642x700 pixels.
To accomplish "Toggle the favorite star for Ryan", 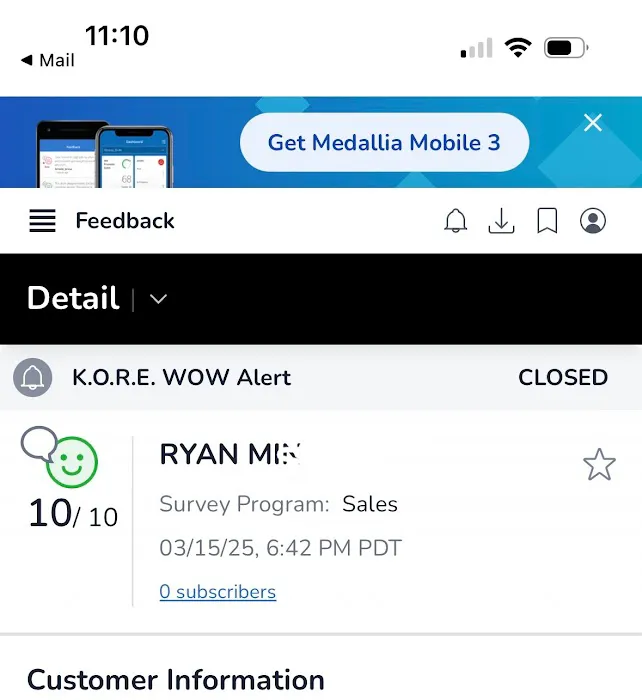I will coord(599,465).
